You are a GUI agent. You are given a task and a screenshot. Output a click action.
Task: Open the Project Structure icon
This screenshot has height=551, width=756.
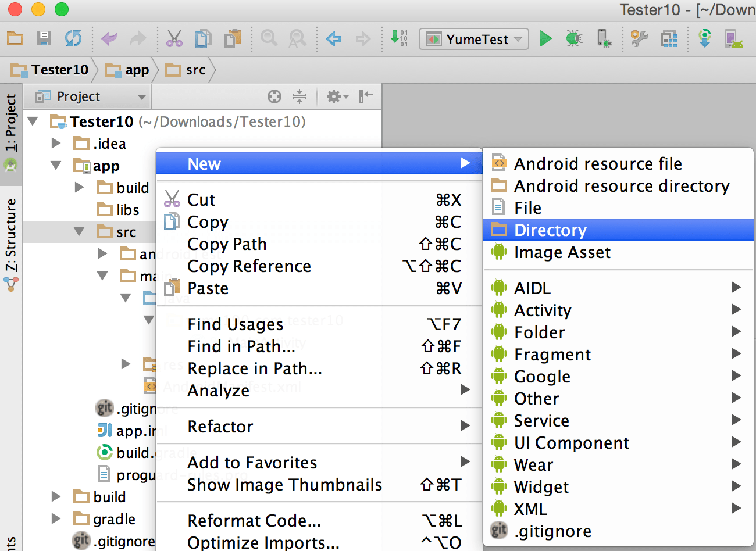point(669,39)
